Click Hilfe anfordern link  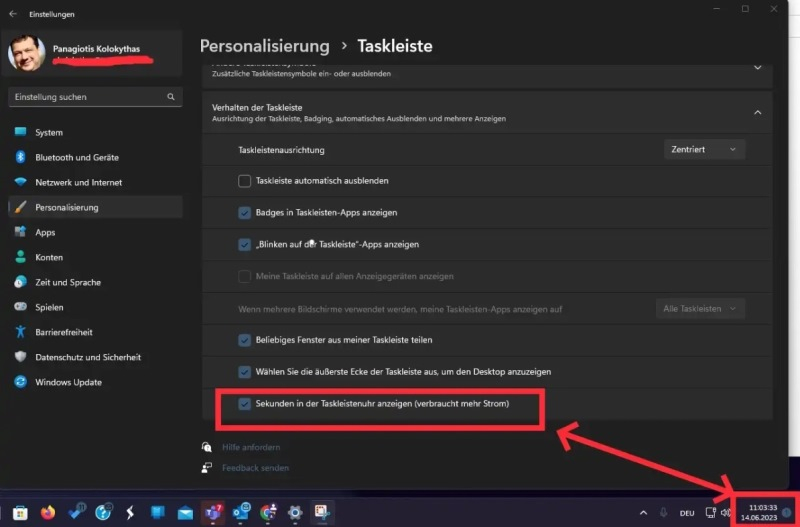[250, 447]
